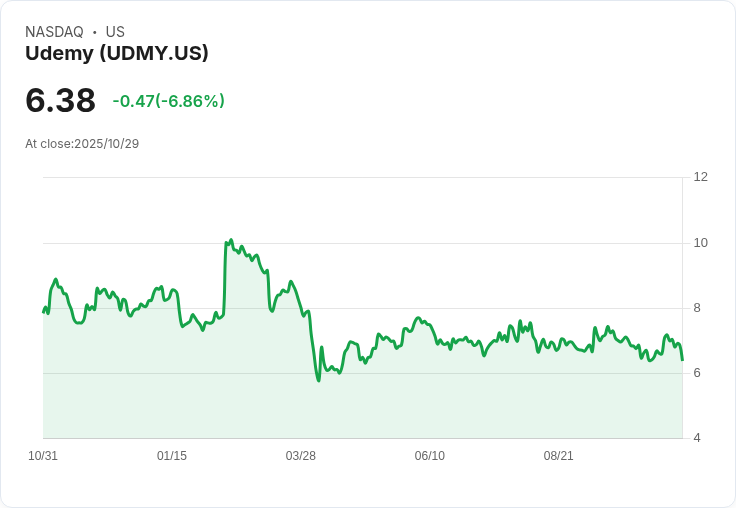The image size is (736, 508).
Task: Click the 6.38 current price
Action: pyautogui.click(x=60, y=100)
